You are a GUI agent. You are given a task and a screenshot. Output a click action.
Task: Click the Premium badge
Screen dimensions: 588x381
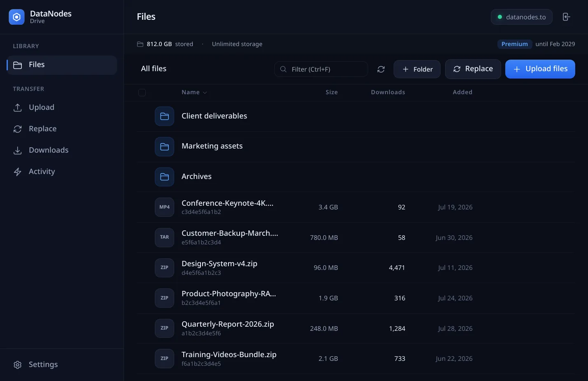click(514, 44)
